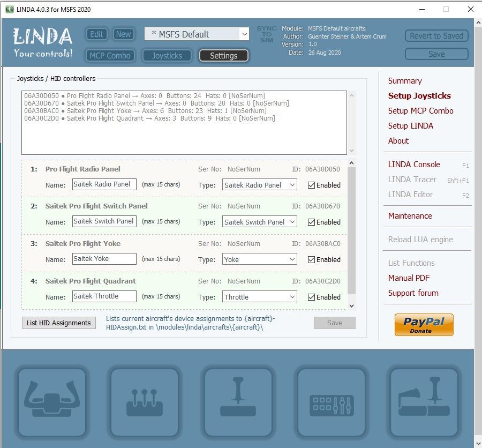Image resolution: width=482 pixels, height=448 pixels.
Task: Open LINDA Editor
Action: [x=410, y=195]
